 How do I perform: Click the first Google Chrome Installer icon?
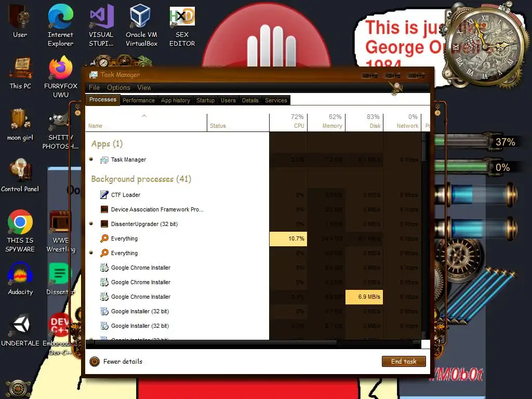pos(104,268)
